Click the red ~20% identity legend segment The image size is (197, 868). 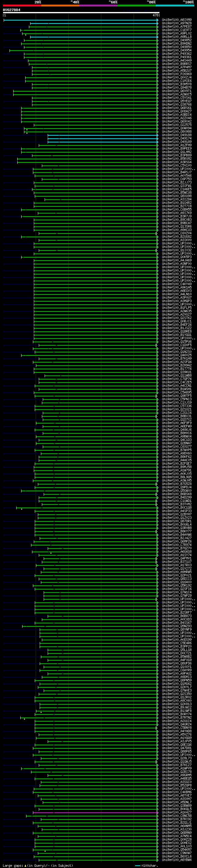coord(22,6)
